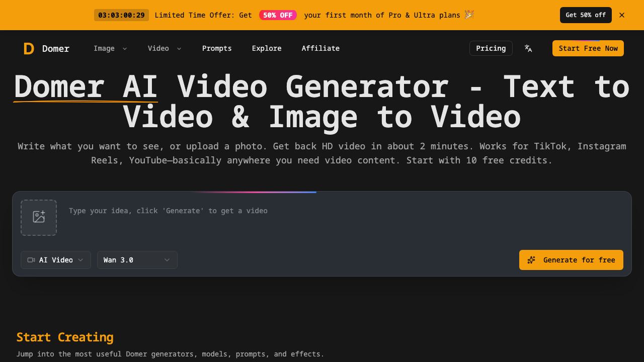The width and height of the screenshot is (644, 362).
Task: Click the Domer brand name link
Action: (56, 48)
